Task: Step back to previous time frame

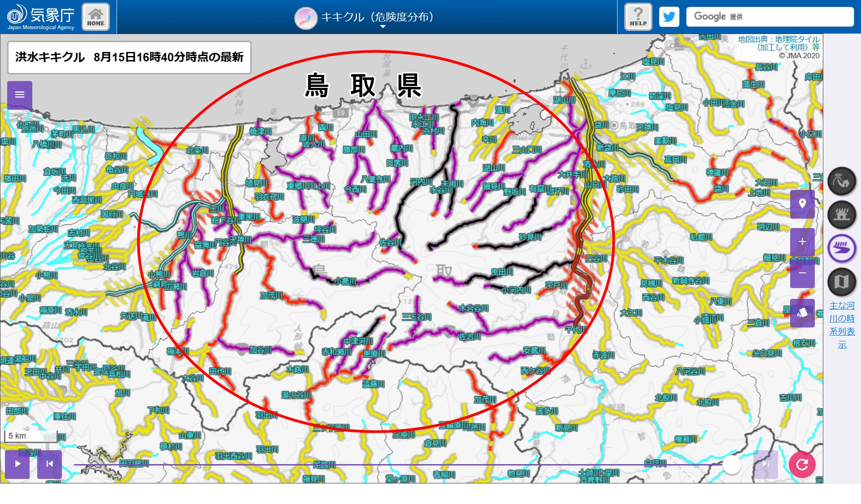Action: point(49,464)
